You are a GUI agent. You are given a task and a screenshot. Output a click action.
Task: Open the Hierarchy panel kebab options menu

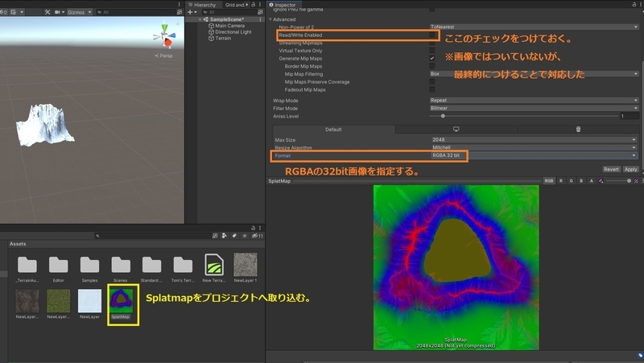coord(259,5)
